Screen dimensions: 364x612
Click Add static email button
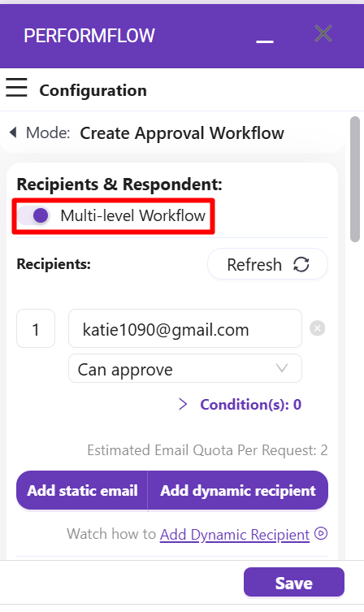[x=82, y=491]
